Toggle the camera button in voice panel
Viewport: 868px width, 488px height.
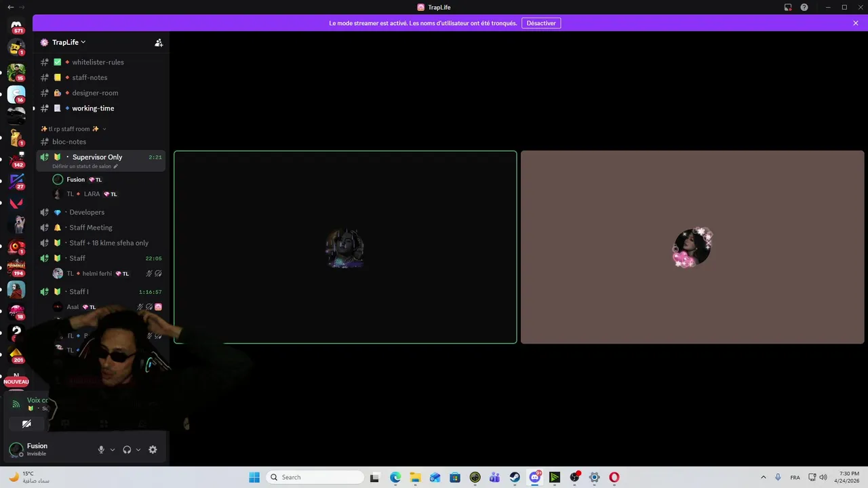coord(26,424)
